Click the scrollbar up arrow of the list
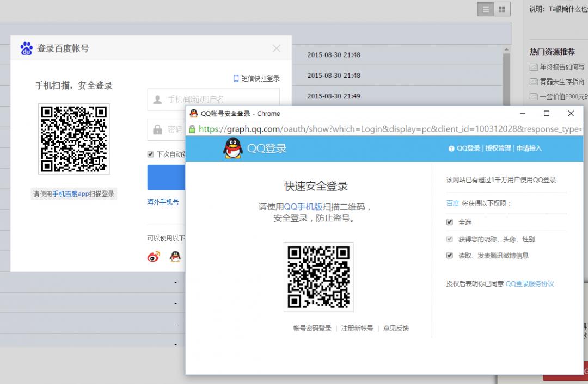 507,50
